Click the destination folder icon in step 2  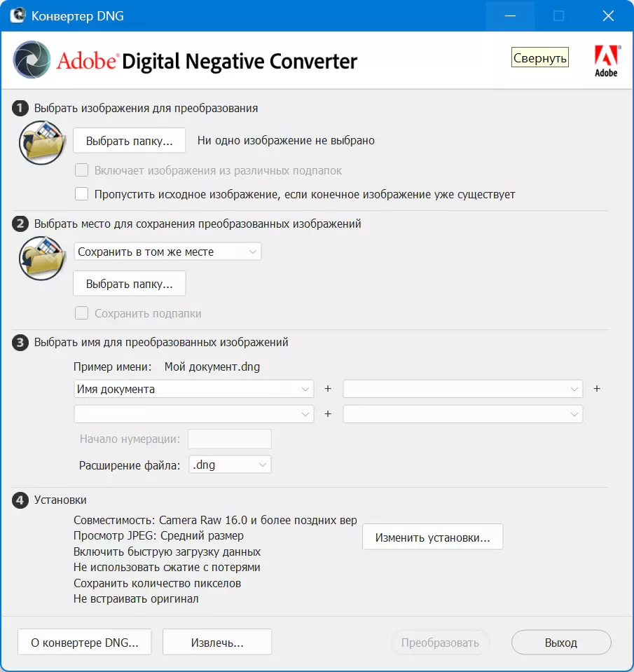(42, 258)
